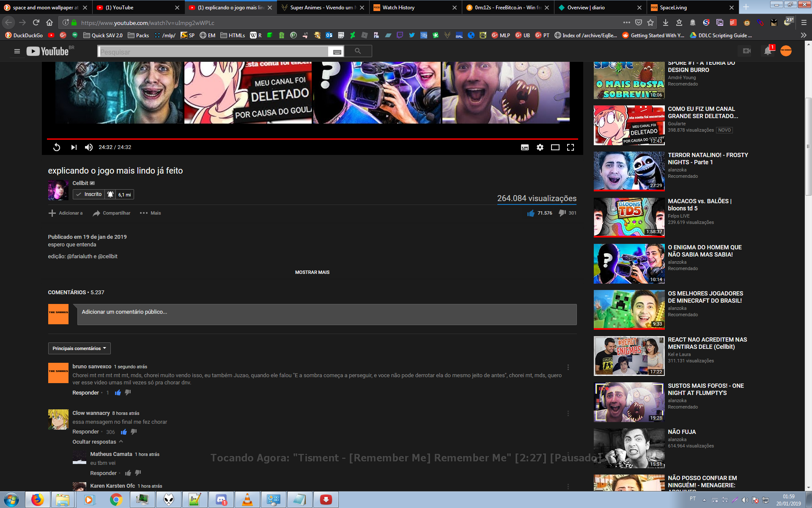This screenshot has height=508, width=812.
Task: Open DuckDuckGo bookmark
Action: coord(24,36)
